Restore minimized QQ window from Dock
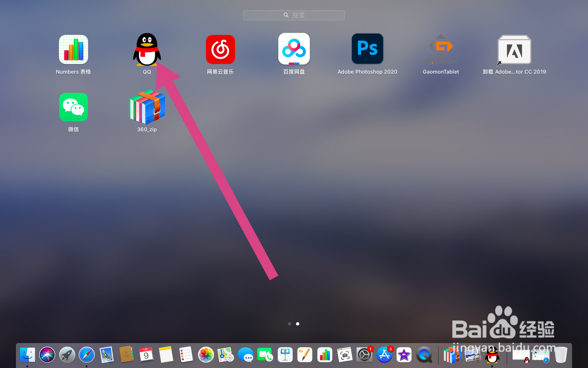The height and width of the screenshot is (368, 588). [x=521, y=356]
